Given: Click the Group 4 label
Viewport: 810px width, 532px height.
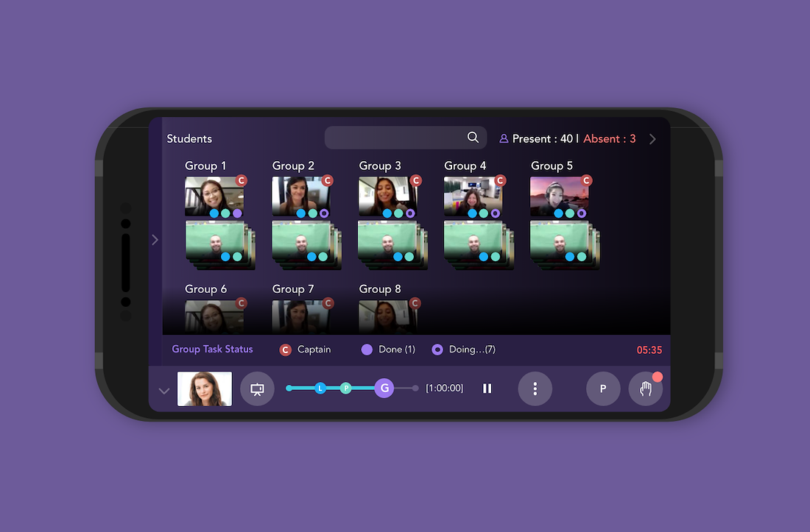Looking at the screenshot, I should click(465, 166).
